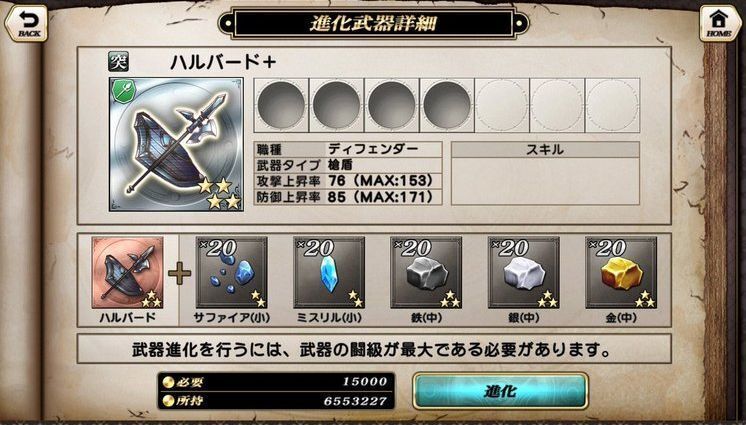
Task: Select the ハルバード base weapon icon
Action: [128, 273]
